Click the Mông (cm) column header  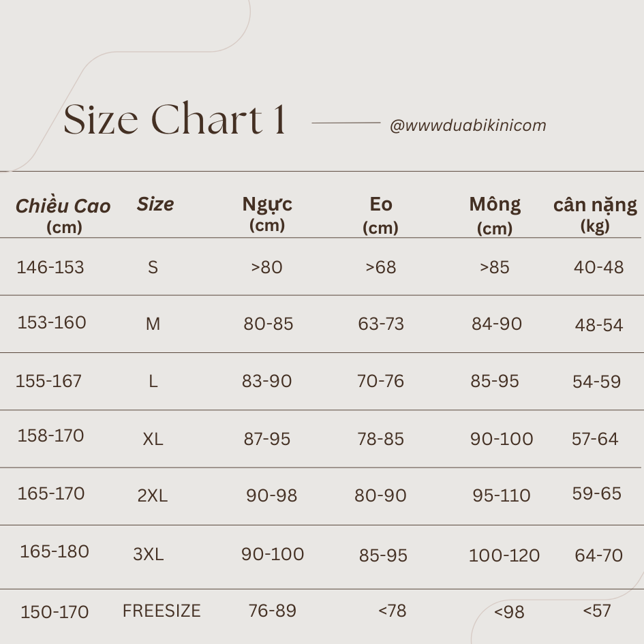pos(495,214)
